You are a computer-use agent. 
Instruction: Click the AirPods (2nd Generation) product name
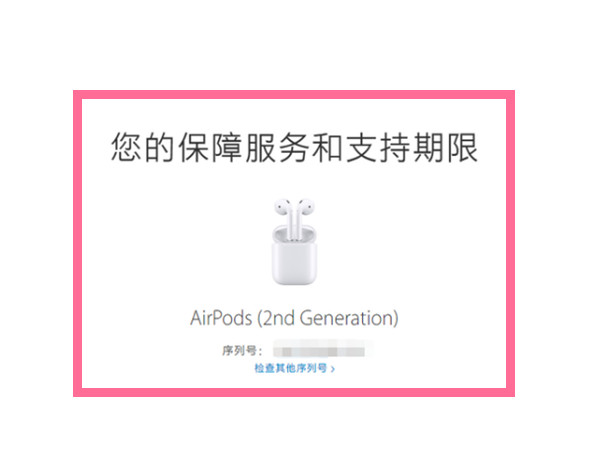(295, 318)
